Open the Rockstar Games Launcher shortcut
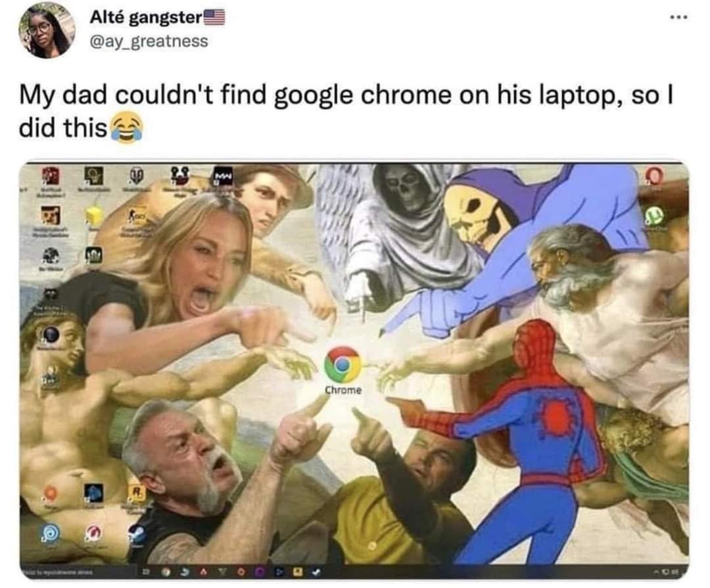The height and width of the screenshot is (588, 710). pos(136,493)
